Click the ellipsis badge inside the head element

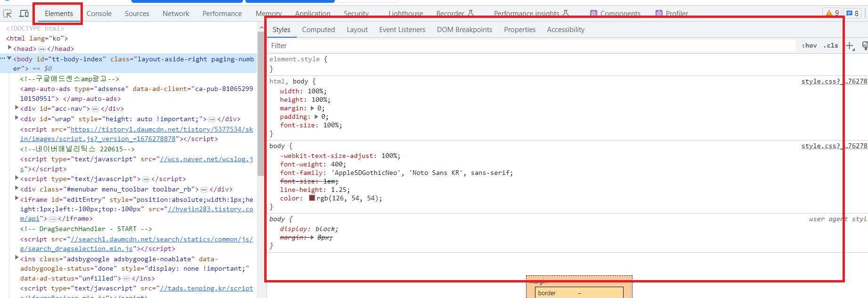click(41, 49)
